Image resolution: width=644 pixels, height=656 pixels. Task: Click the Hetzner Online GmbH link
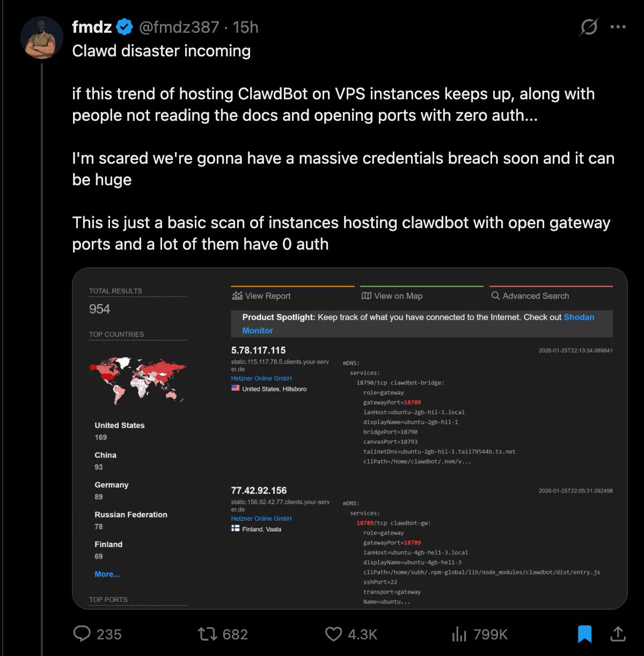261,378
